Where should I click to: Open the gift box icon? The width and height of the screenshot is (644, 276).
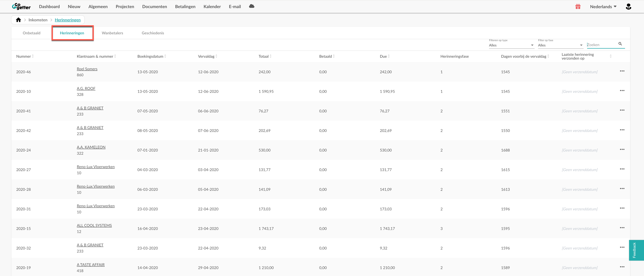tap(578, 6)
